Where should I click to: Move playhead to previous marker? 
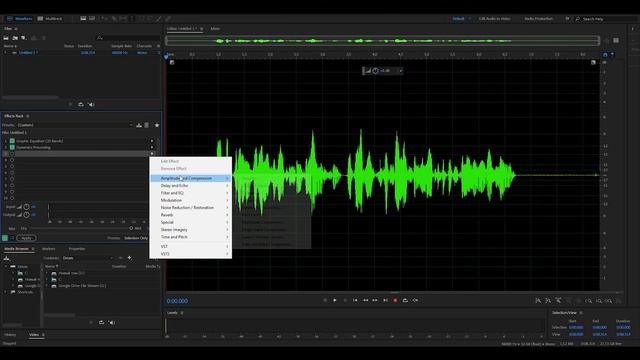(355, 300)
